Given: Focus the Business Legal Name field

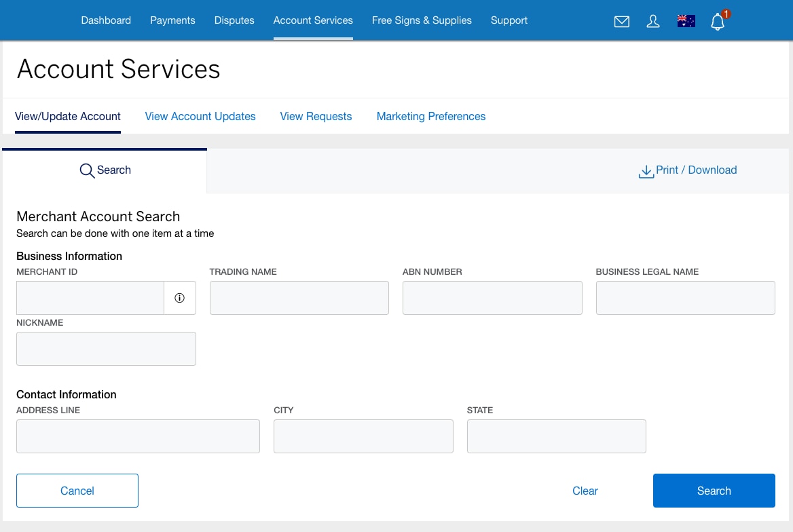Looking at the screenshot, I should click(685, 298).
